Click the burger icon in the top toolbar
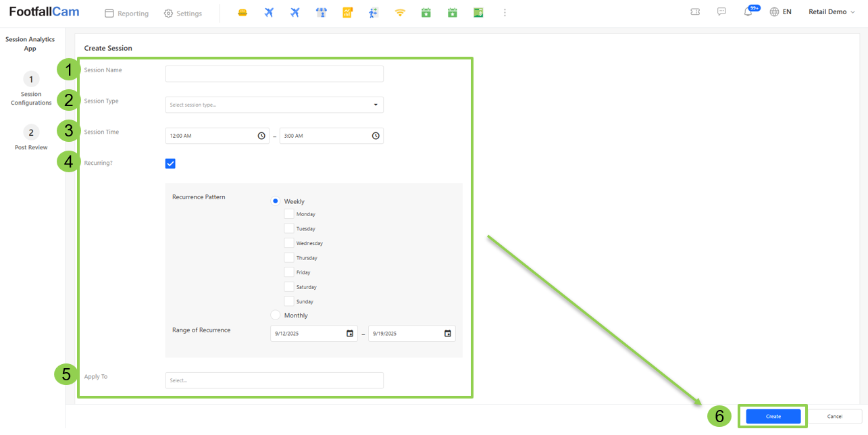The image size is (868, 435). pyautogui.click(x=242, y=13)
